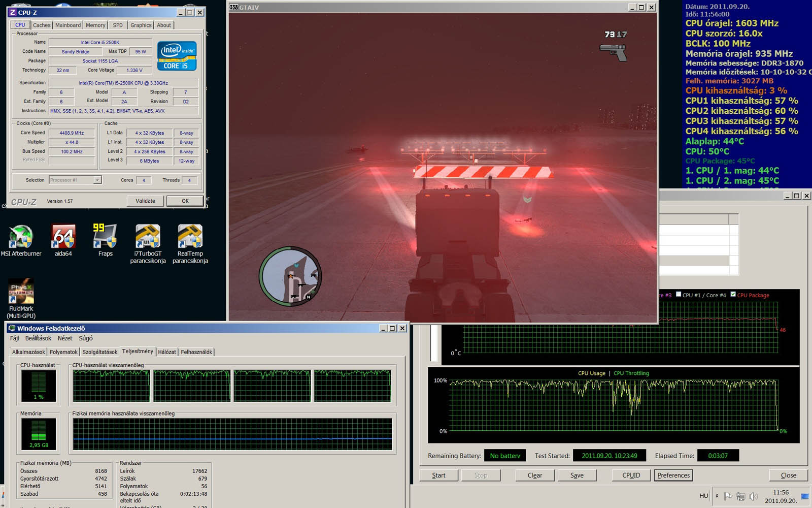
Task: Open the Súgó menu in Feladatkezelő
Action: coord(86,338)
